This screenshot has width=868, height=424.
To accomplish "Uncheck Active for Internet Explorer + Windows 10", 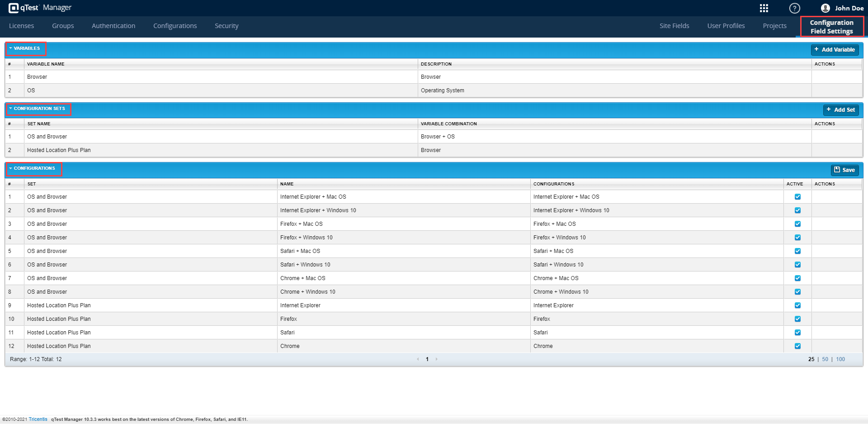I will coord(797,210).
